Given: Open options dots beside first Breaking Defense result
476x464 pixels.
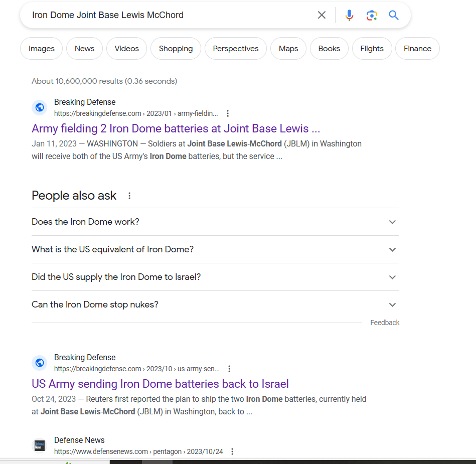Looking at the screenshot, I should pyautogui.click(x=228, y=113).
